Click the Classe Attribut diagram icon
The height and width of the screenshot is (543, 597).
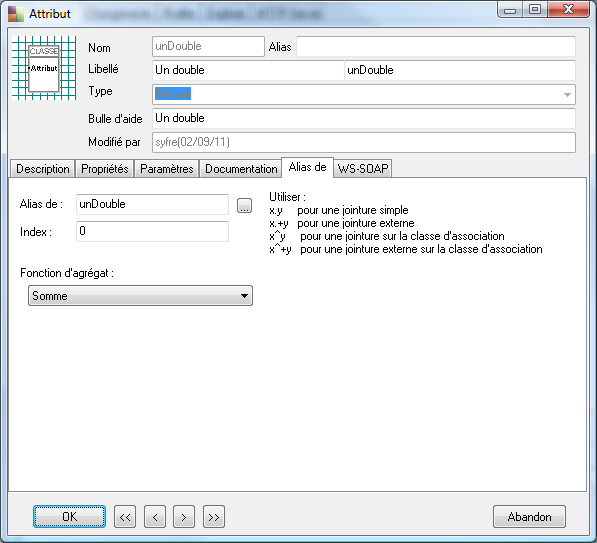pyautogui.click(x=44, y=68)
